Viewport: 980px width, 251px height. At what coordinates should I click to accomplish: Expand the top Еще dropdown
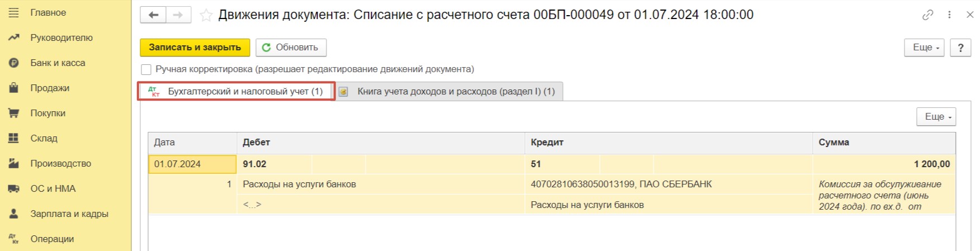pos(924,48)
